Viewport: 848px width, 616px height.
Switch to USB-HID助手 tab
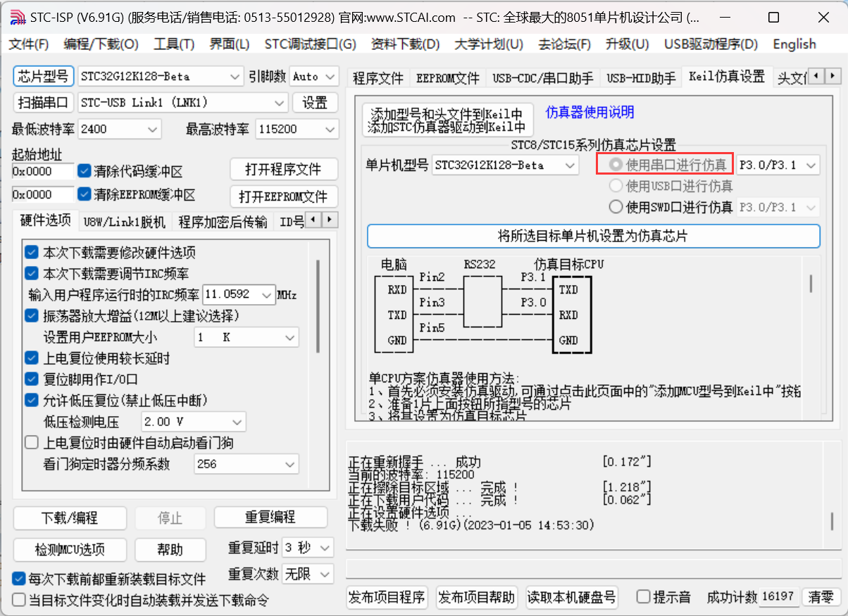(641, 77)
